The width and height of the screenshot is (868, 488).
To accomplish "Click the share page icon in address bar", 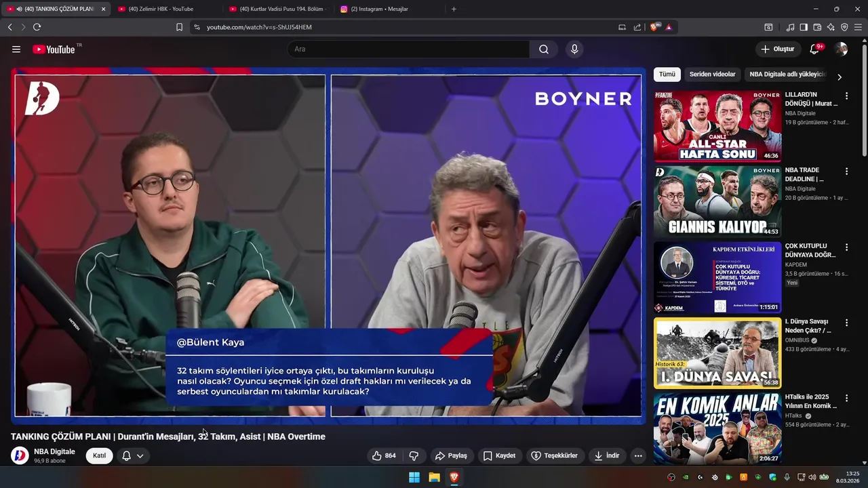I will (637, 27).
